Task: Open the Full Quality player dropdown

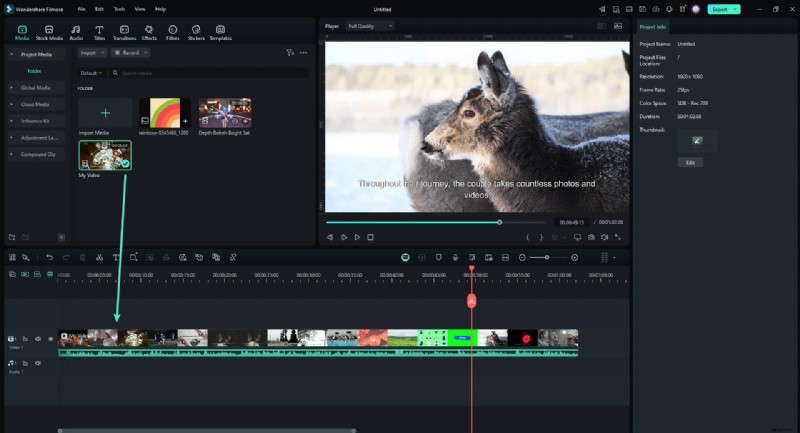Action: pos(370,26)
